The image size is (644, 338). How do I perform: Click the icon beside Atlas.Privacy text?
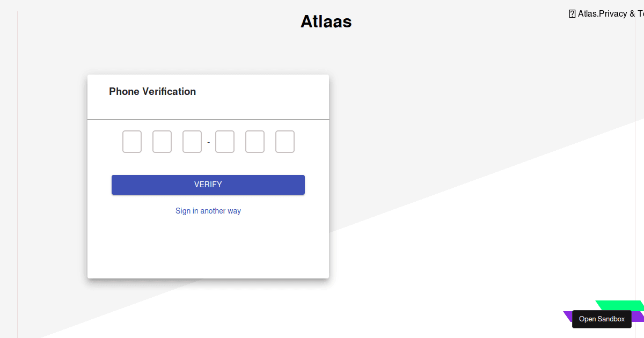click(x=572, y=13)
